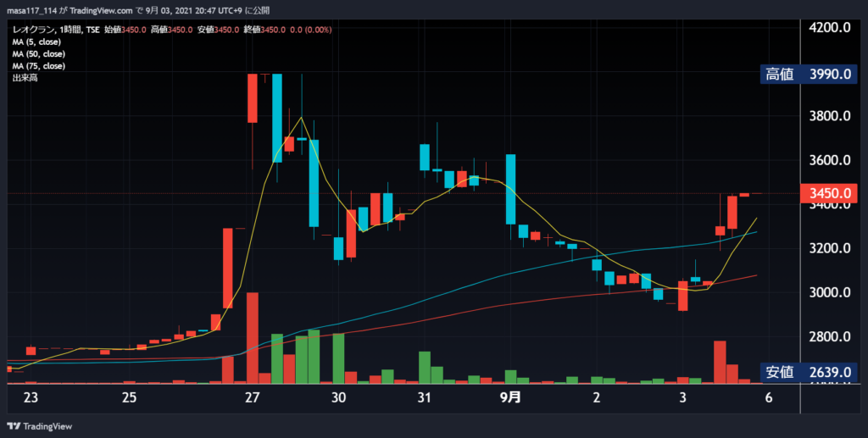Click the 3 date label on time axis
This screenshot has width=868, height=438.
[682, 397]
